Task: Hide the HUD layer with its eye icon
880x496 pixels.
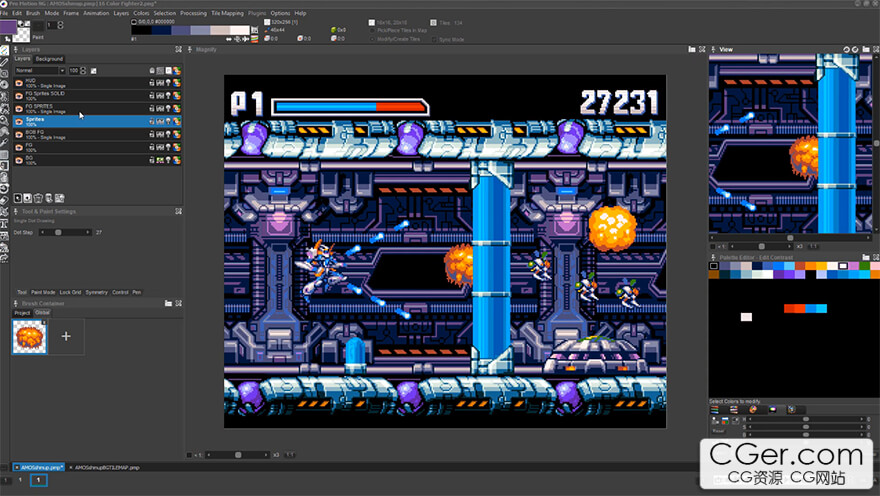Action: coord(19,83)
